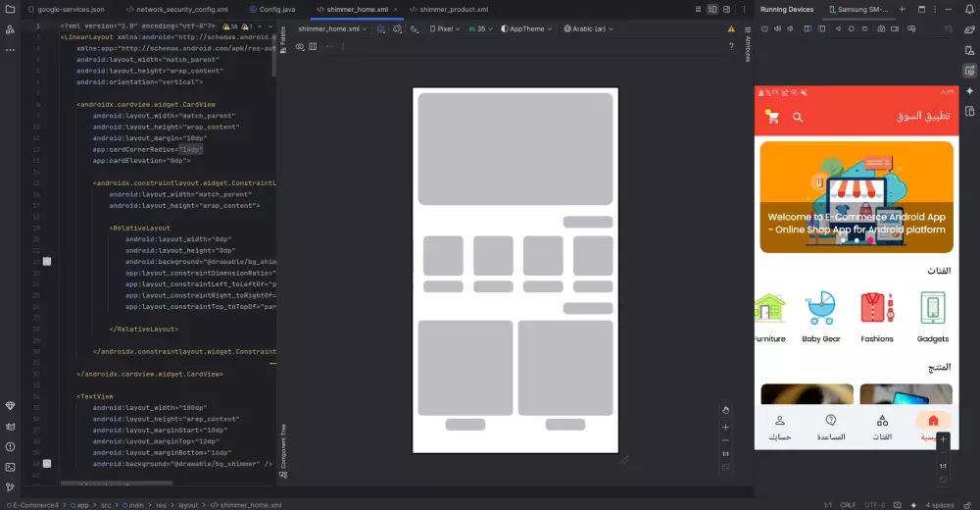Click the device Power button icon

pyautogui.click(x=764, y=28)
